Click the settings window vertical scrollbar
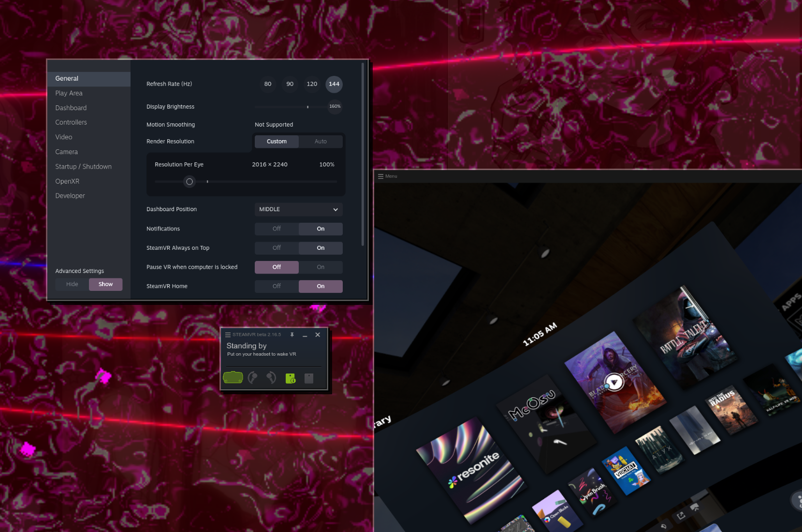 tap(363, 154)
